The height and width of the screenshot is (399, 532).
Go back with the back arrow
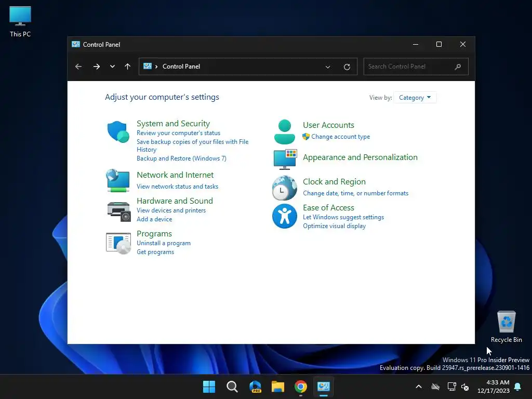[78, 66]
